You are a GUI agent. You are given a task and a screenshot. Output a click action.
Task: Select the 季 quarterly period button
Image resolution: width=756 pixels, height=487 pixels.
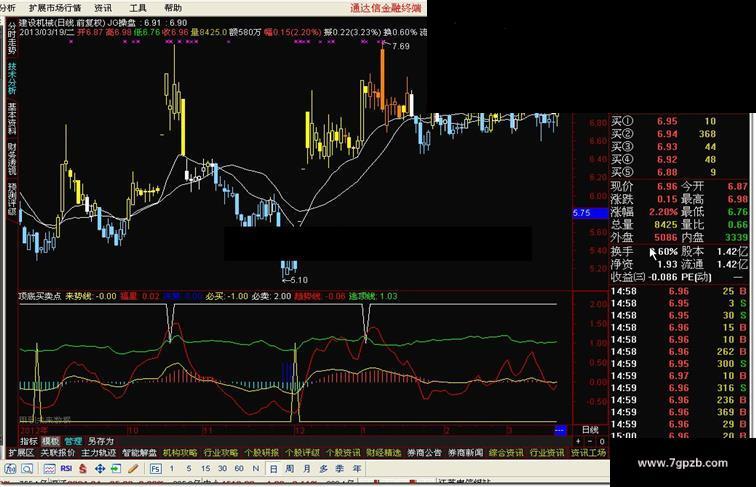tap(340, 469)
